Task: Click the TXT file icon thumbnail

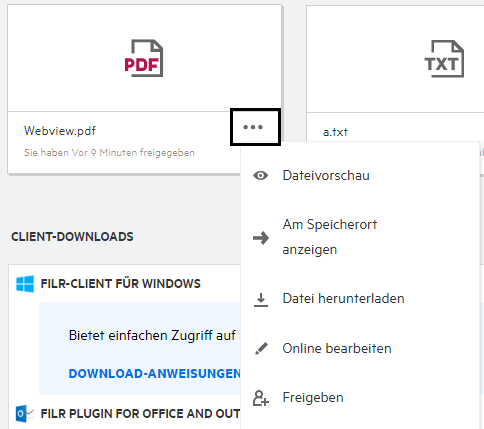Action: click(x=444, y=59)
